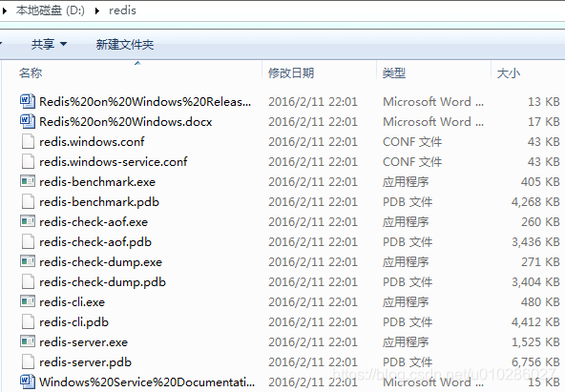
Task: Click the Word icon of Redis%20on%20Windows%20Releas... file
Action: tap(28, 101)
